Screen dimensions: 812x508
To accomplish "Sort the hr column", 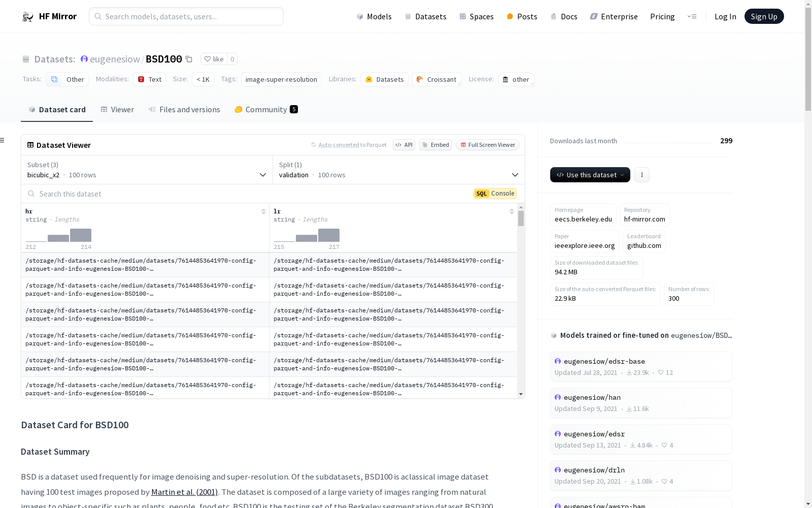I will 263,211.
